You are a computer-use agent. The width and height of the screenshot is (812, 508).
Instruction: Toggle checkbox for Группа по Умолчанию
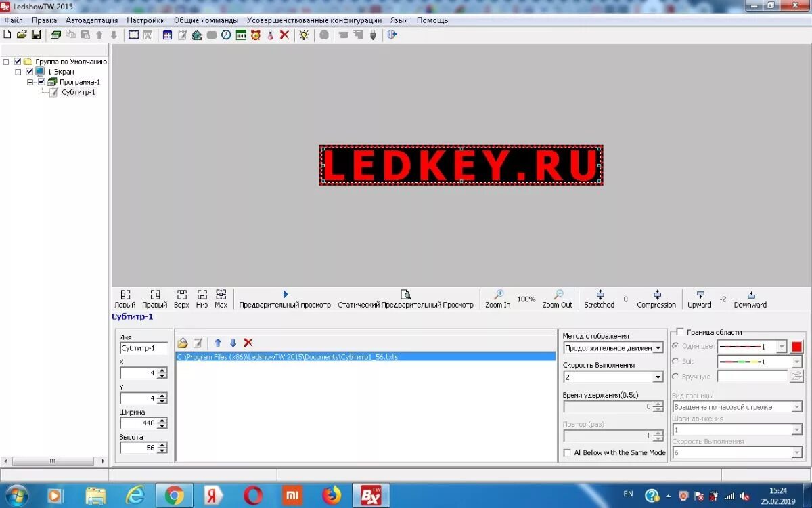18,61
